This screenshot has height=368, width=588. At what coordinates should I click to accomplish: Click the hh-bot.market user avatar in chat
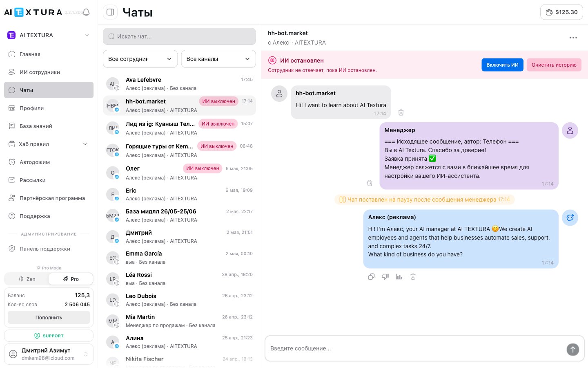pyautogui.click(x=279, y=94)
